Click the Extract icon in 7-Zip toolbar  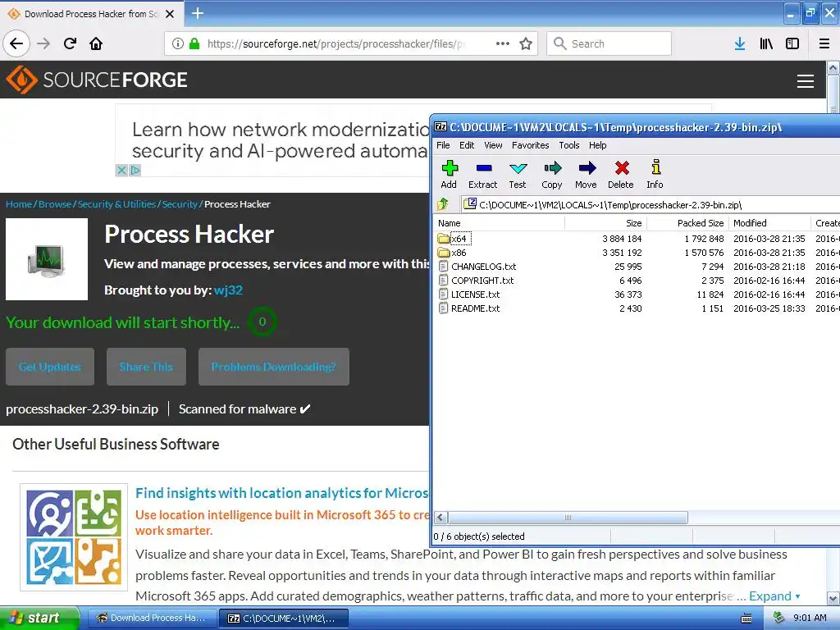tap(483, 169)
